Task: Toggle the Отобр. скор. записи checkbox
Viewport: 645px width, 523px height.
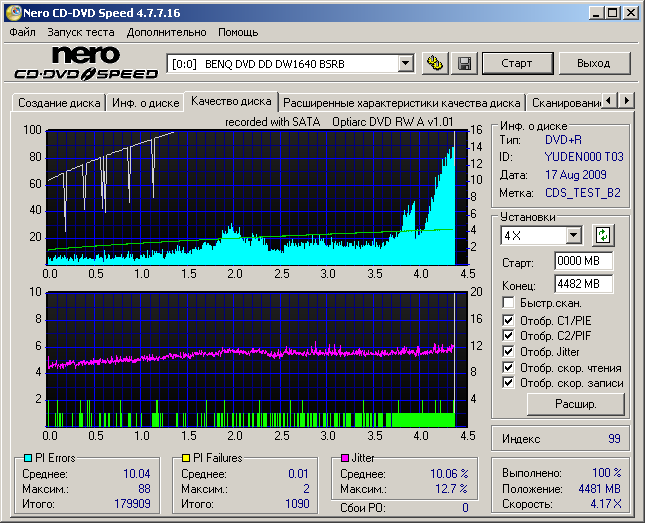Action: (508, 382)
